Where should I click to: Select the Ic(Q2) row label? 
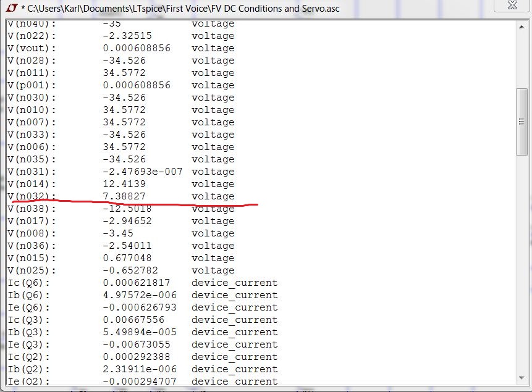[28, 357]
